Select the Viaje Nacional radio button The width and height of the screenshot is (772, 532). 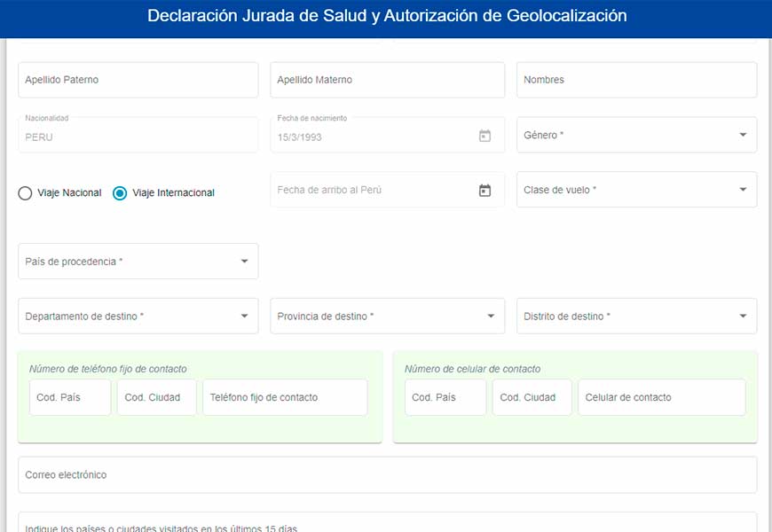pos(25,193)
